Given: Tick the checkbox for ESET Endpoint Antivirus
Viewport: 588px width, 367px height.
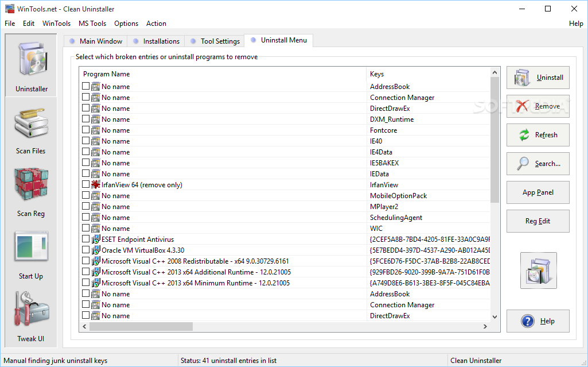Looking at the screenshot, I should click(x=86, y=239).
